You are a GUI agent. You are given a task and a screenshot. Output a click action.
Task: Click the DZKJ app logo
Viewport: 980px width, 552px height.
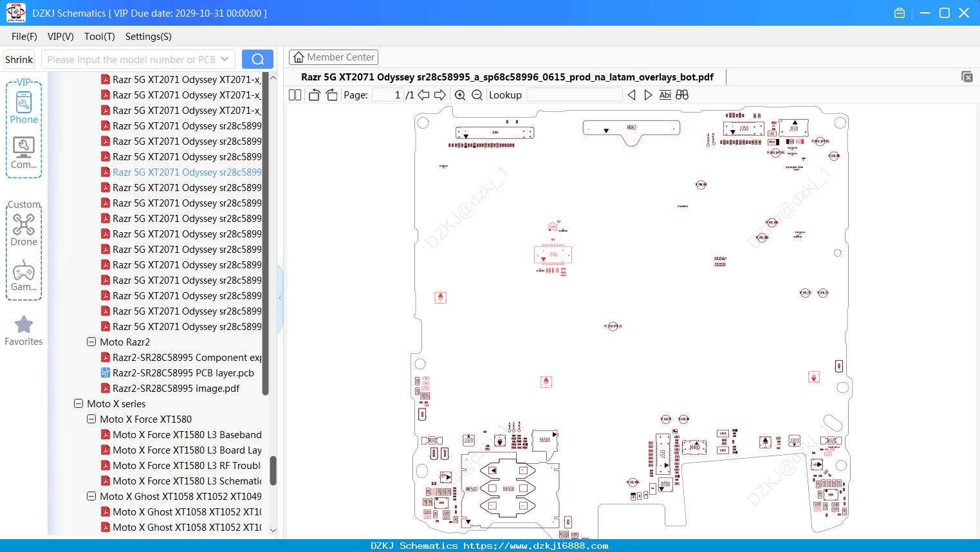tap(15, 13)
